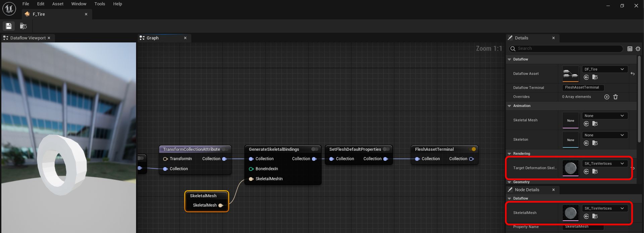Screen dimensions: 644x233
Task: Open the Details property matrix grid icon
Action: tap(630, 49)
